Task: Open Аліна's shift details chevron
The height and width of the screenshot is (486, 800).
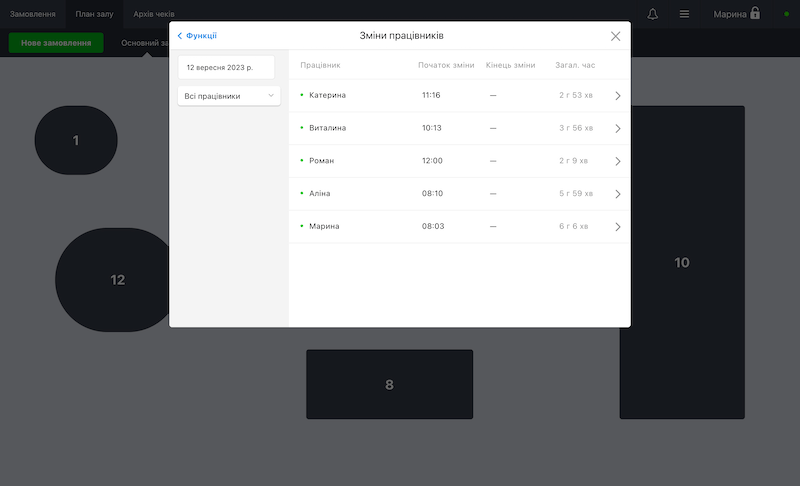Action: (618, 194)
